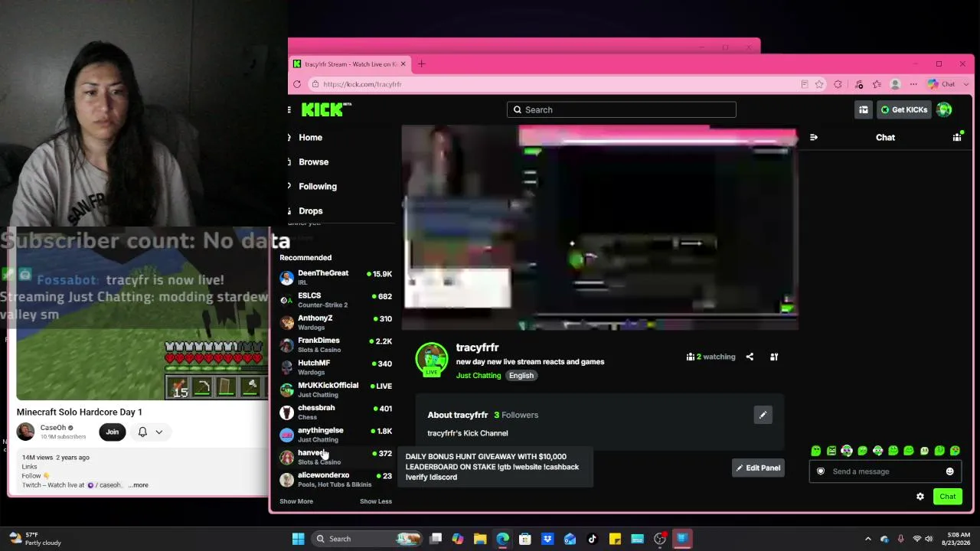The height and width of the screenshot is (551, 980).
Task: Click the English language tag
Action: pyautogui.click(x=521, y=376)
